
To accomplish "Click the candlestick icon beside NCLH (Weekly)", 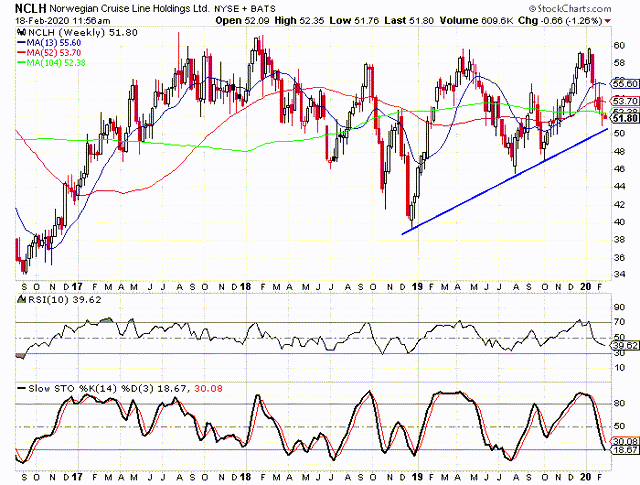I will [21, 32].
